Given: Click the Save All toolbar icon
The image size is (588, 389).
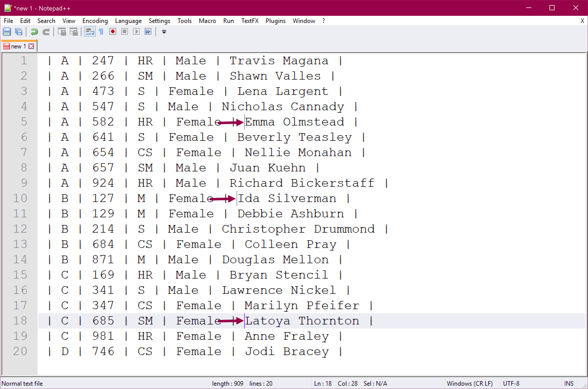Looking at the screenshot, I should pyautogui.click(x=19, y=32).
